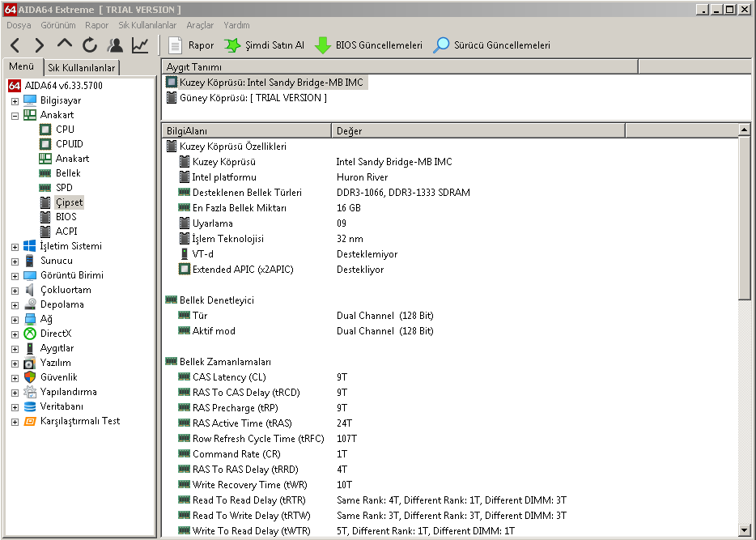Expand the Depolama tree node
Viewport: 756px width, 540px height.
15,304
